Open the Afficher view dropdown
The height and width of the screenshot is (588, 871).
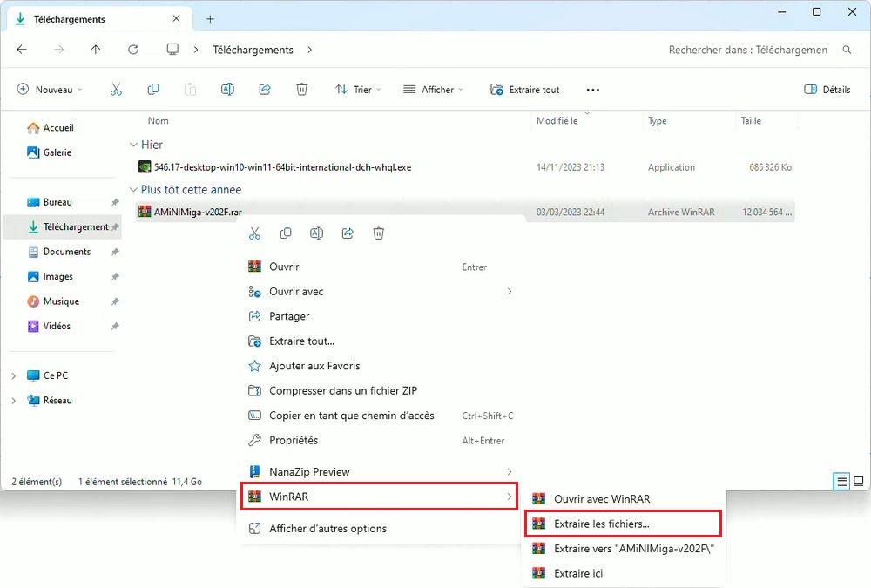(433, 90)
